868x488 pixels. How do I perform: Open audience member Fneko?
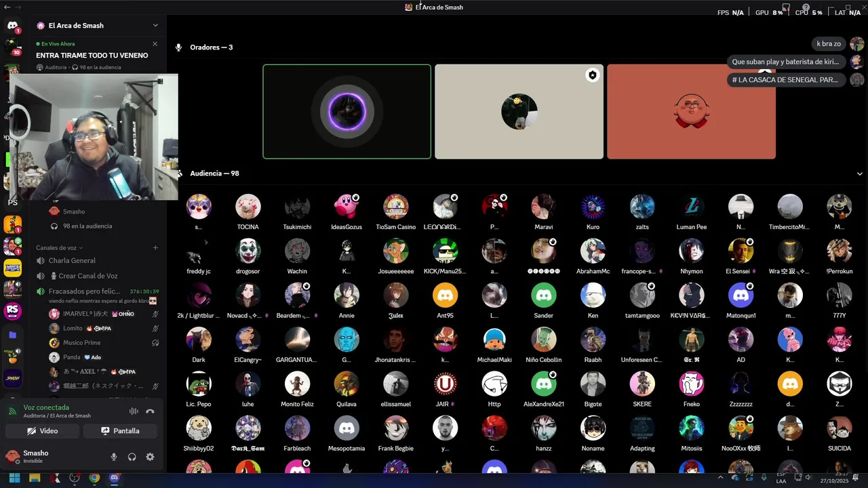click(x=691, y=389)
